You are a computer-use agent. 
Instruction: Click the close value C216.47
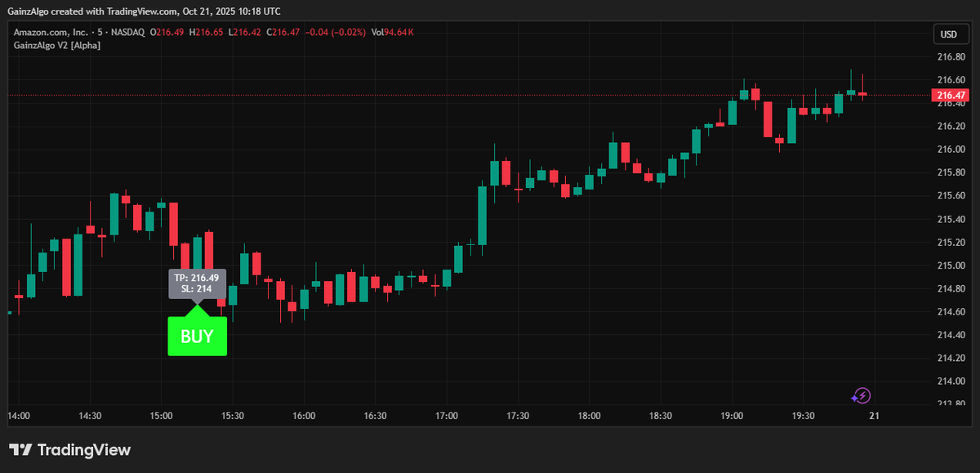(x=285, y=33)
